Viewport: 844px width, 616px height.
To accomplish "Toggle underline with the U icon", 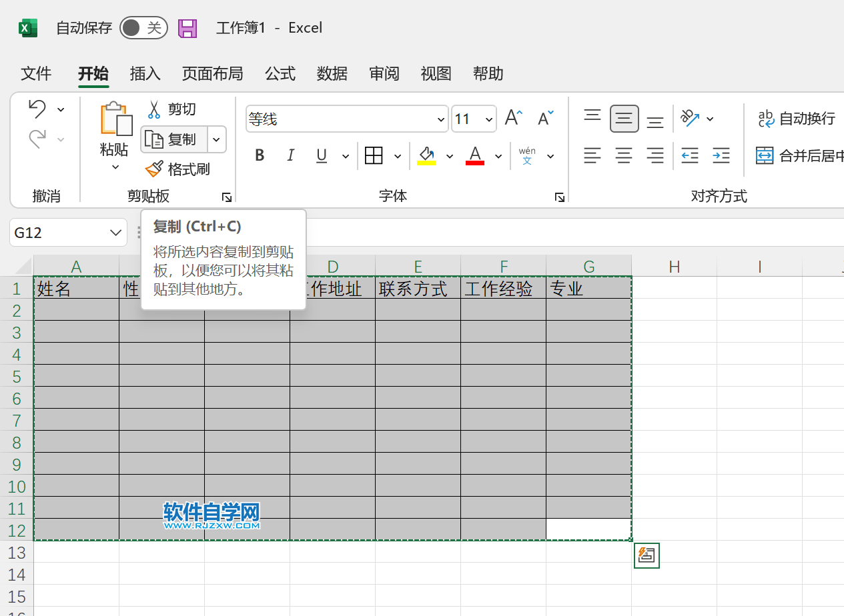I will tap(321, 155).
